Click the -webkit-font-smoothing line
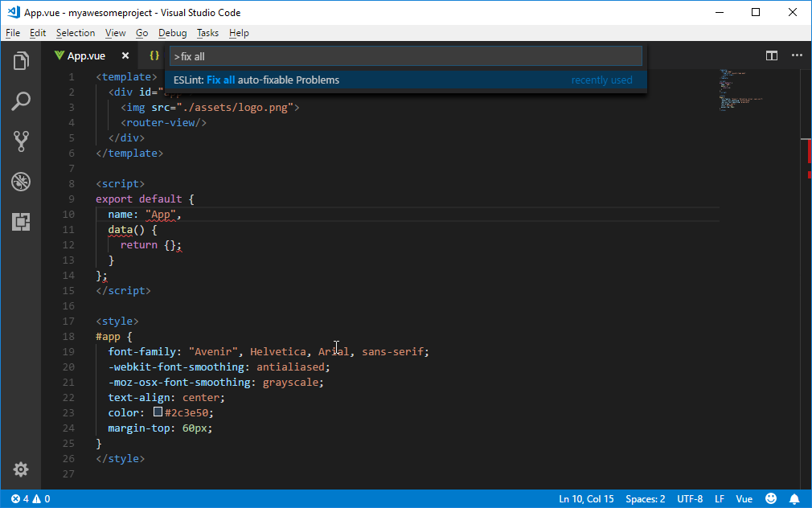812x508 pixels. [x=219, y=367]
